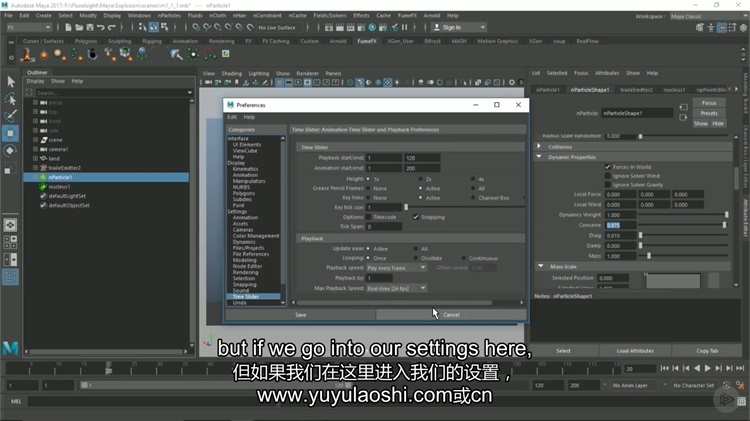Set Key ticks to Channel Box
750x421 pixels.
(473, 198)
